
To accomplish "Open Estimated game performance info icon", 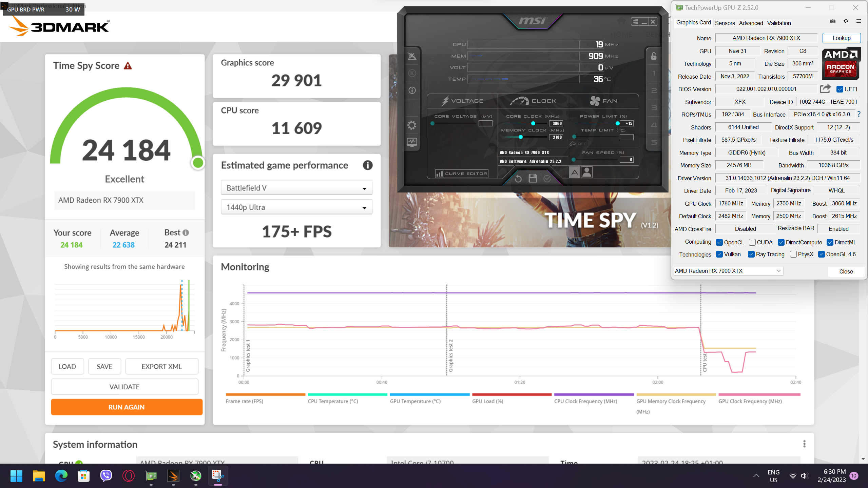I will [368, 165].
